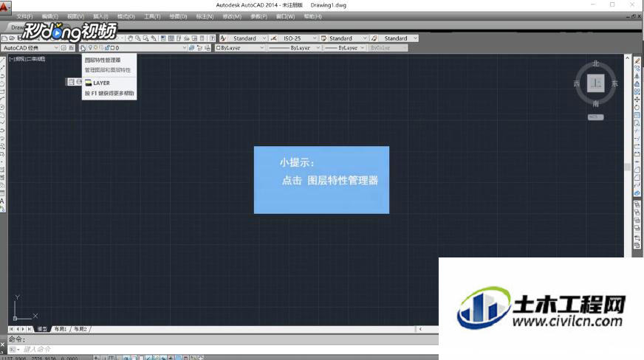This screenshot has width=644, height=360.
Task: Click the horizontal scrollbar left arrow
Action: tap(420, 329)
